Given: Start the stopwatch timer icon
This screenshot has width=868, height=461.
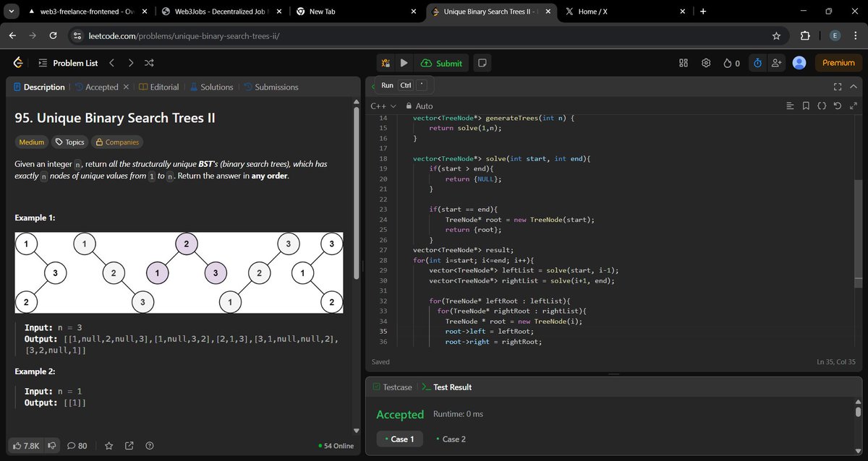Looking at the screenshot, I should (757, 63).
